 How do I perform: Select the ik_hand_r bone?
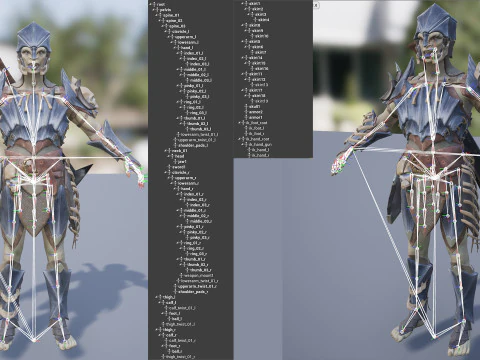[x=260, y=155]
